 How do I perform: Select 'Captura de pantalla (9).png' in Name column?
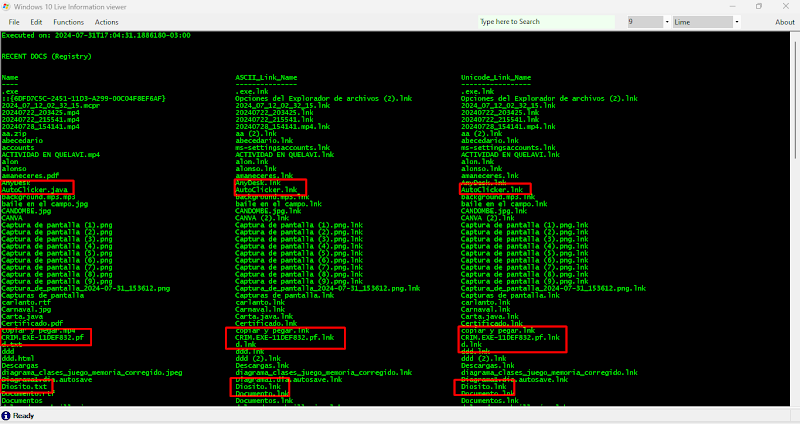[57, 281]
